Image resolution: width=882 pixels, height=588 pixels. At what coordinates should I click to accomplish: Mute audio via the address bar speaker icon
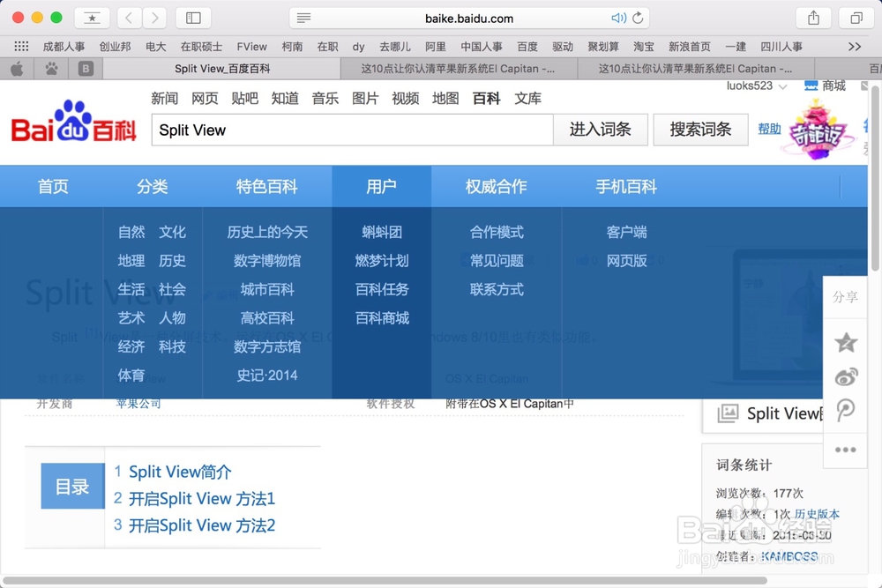coord(619,18)
